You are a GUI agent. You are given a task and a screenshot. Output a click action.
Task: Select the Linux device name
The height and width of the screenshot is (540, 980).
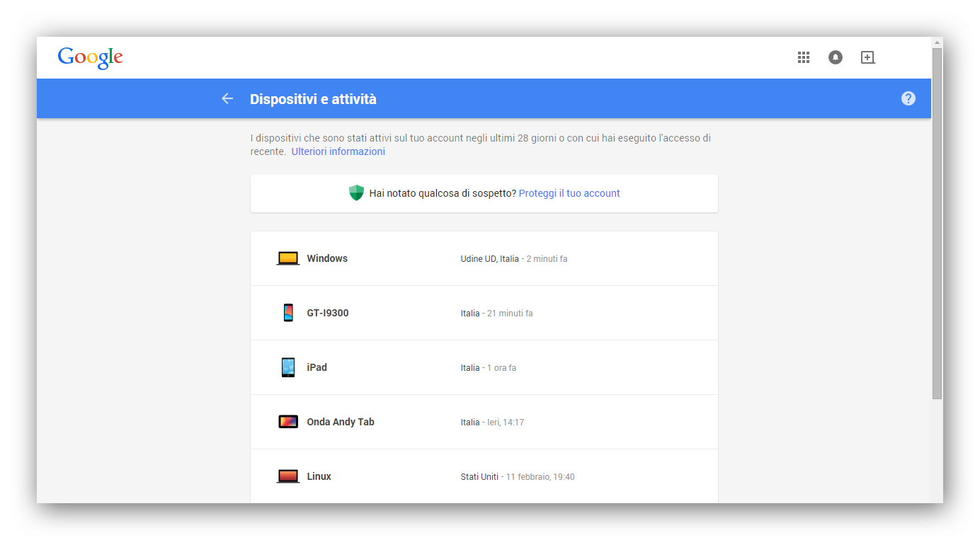click(x=319, y=476)
